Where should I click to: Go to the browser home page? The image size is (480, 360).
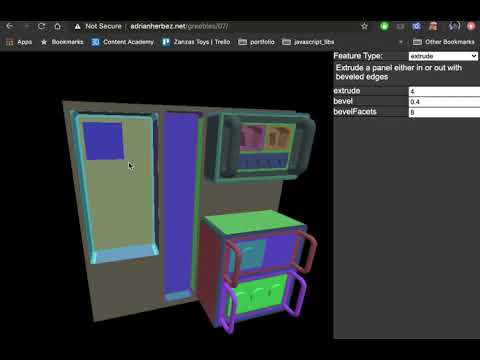[x=57, y=26]
